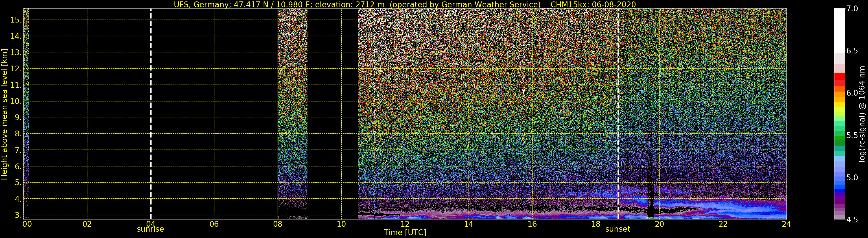Click the '15.' height axis tick label
This screenshot has width=868, height=238.
coord(16,20)
